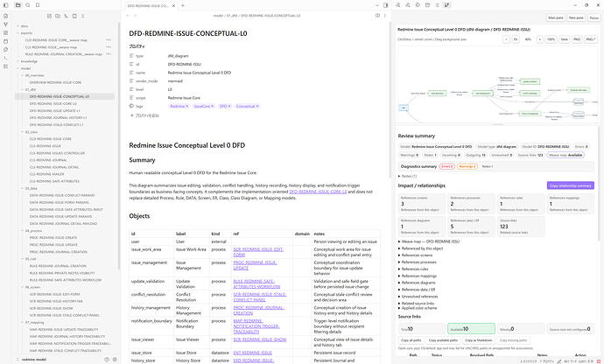Collapse the model folder in tree
The height and width of the screenshot is (364, 604).
click(x=24, y=68)
